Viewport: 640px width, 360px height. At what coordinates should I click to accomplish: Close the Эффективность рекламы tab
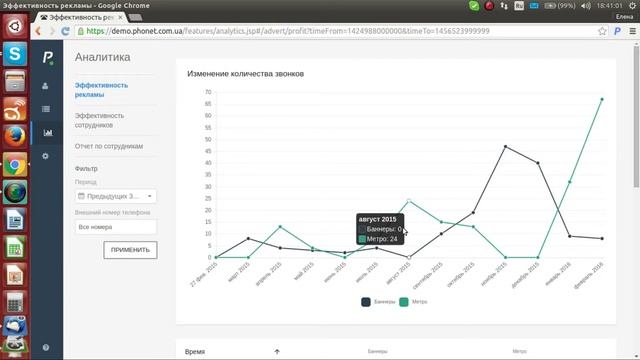click(120, 18)
